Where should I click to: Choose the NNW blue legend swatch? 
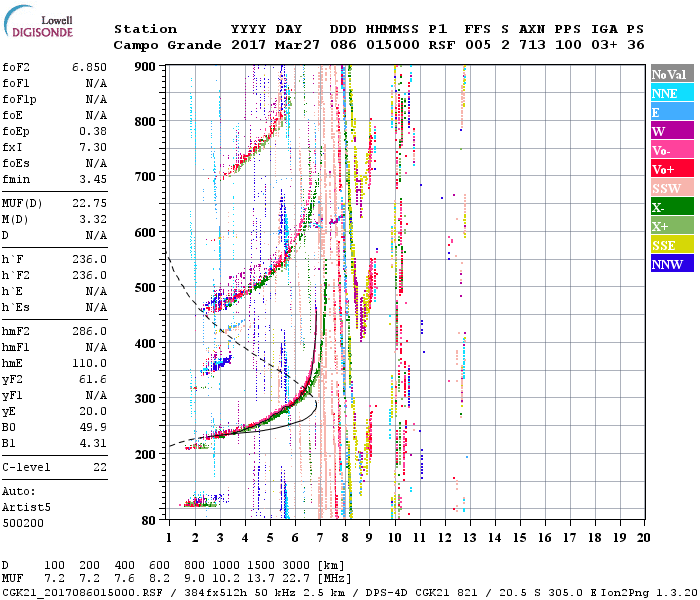672,264
